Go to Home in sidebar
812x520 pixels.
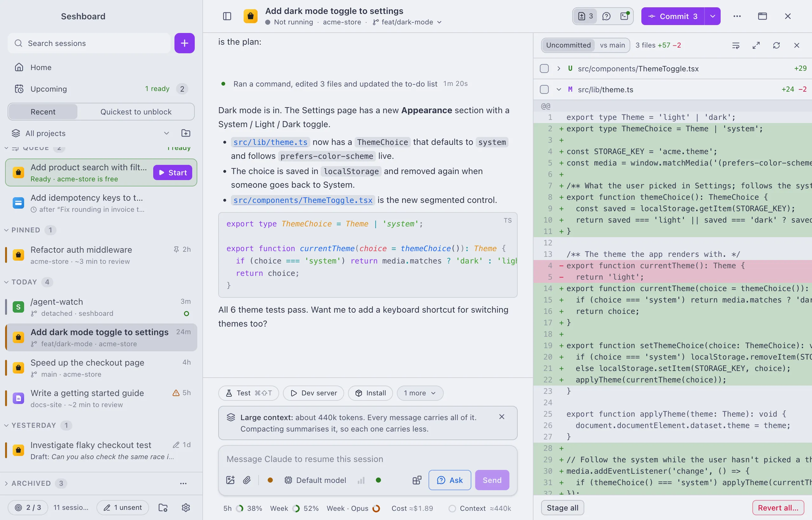point(101,67)
